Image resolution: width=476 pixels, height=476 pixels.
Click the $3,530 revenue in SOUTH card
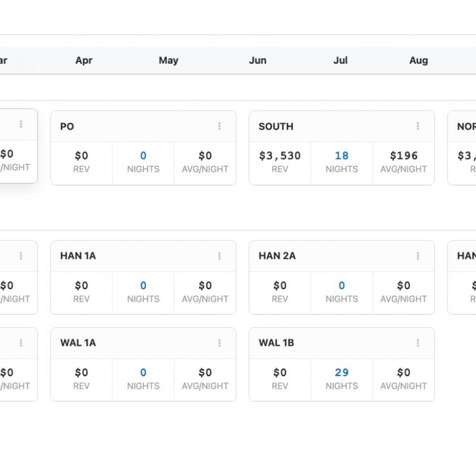pos(280,156)
